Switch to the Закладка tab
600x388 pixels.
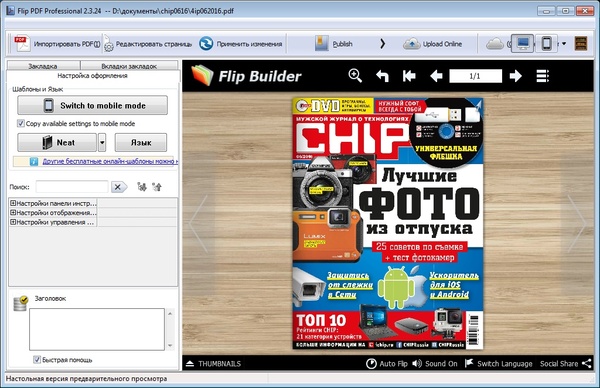43,66
